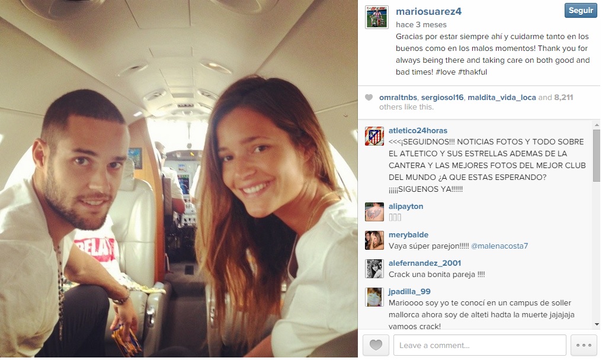
Task: Click the comments scrollbar down arrow
Action: pos(597,324)
